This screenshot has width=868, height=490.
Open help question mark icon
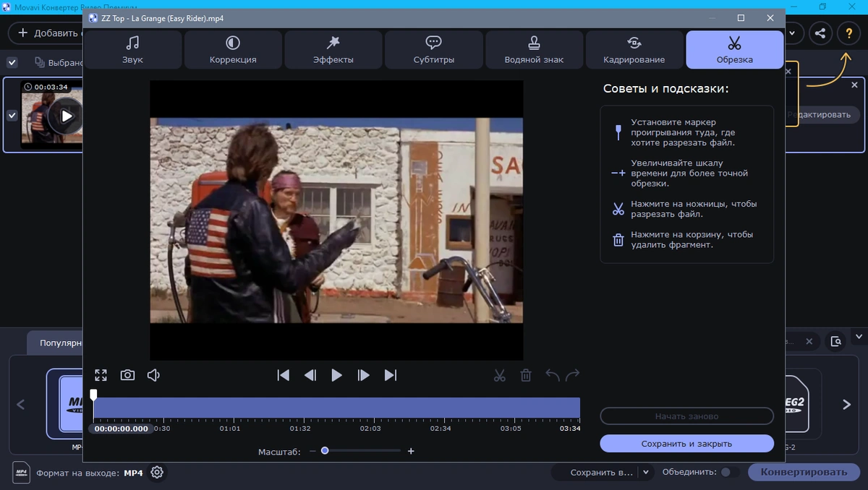click(848, 33)
